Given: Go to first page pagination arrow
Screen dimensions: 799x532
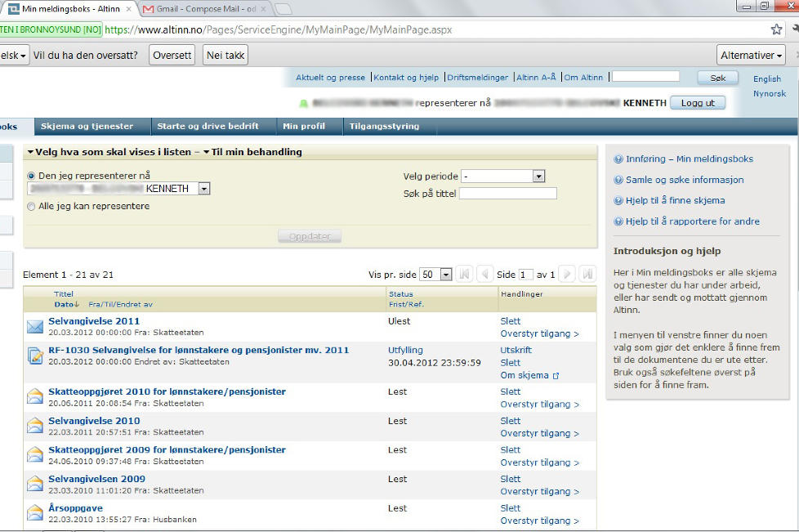Looking at the screenshot, I should tap(464, 274).
